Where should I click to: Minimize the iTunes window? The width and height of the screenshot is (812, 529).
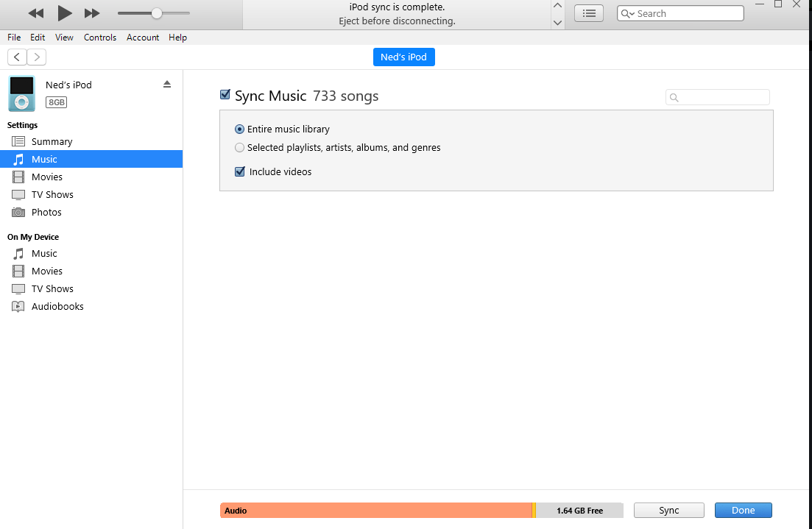pos(760,4)
